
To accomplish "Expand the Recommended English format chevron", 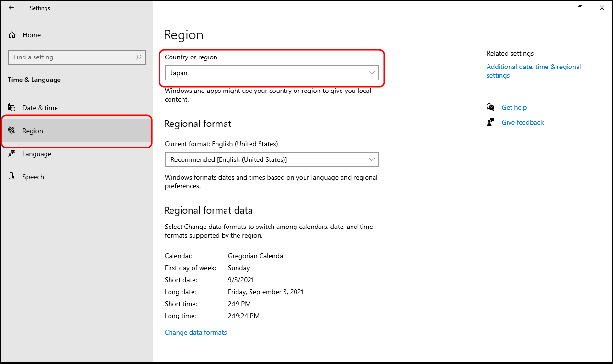I will pos(372,159).
